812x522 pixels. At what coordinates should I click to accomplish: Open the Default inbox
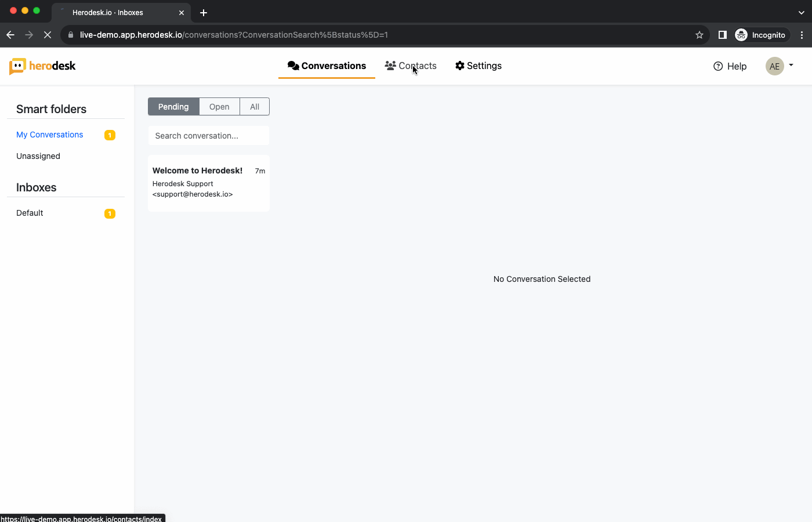click(x=30, y=213)
